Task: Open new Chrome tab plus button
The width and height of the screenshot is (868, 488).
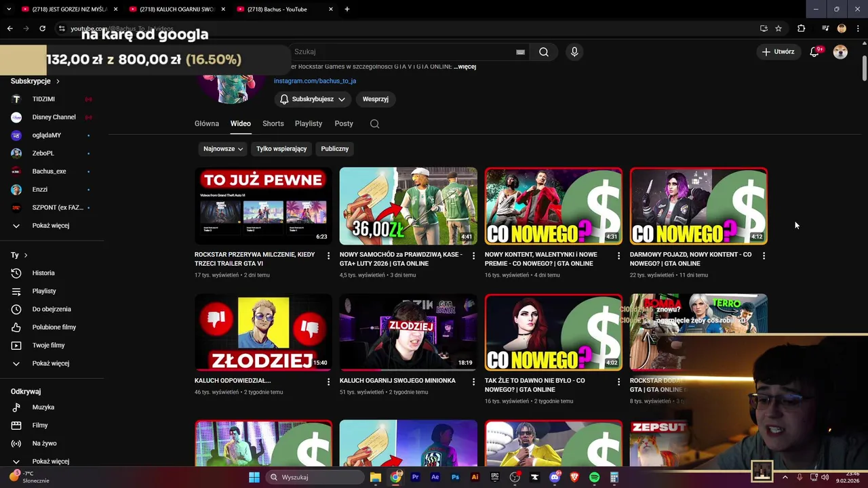Action: coord(347,9)
